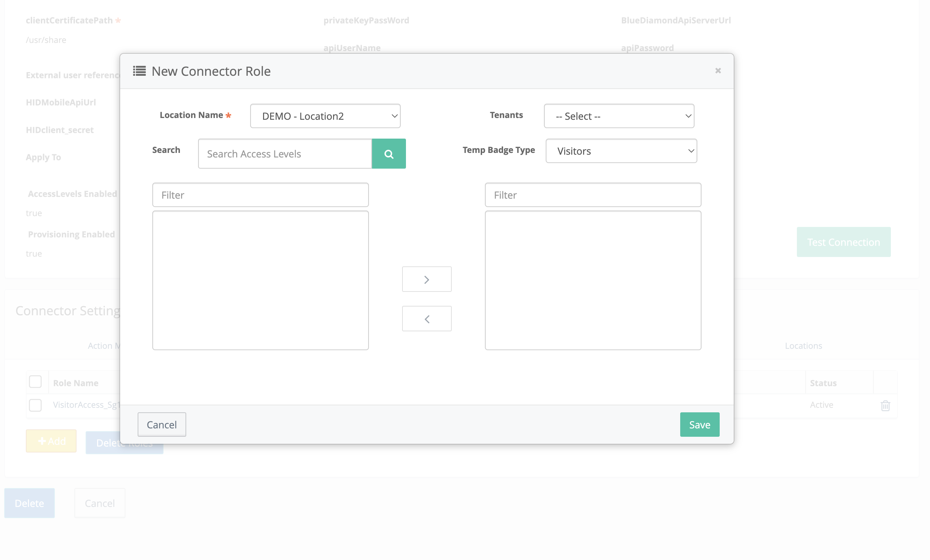Toggle the select-all checkbox in the roles table header
930x560 pixels.
[35, 382]
